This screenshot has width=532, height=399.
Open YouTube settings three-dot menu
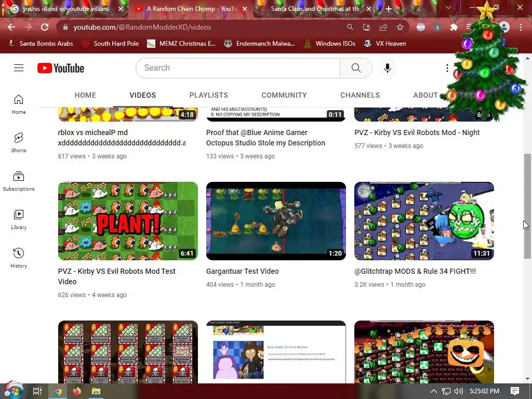coord(447,68)
